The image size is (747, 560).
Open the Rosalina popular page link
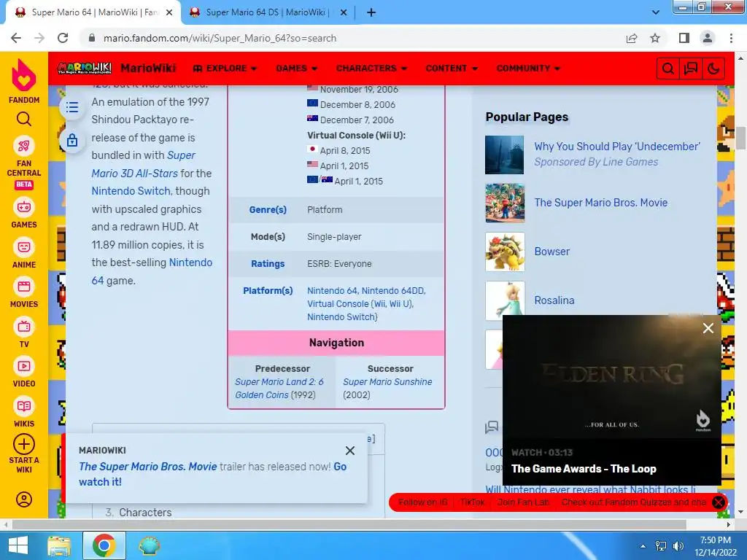tap(554, 300)
